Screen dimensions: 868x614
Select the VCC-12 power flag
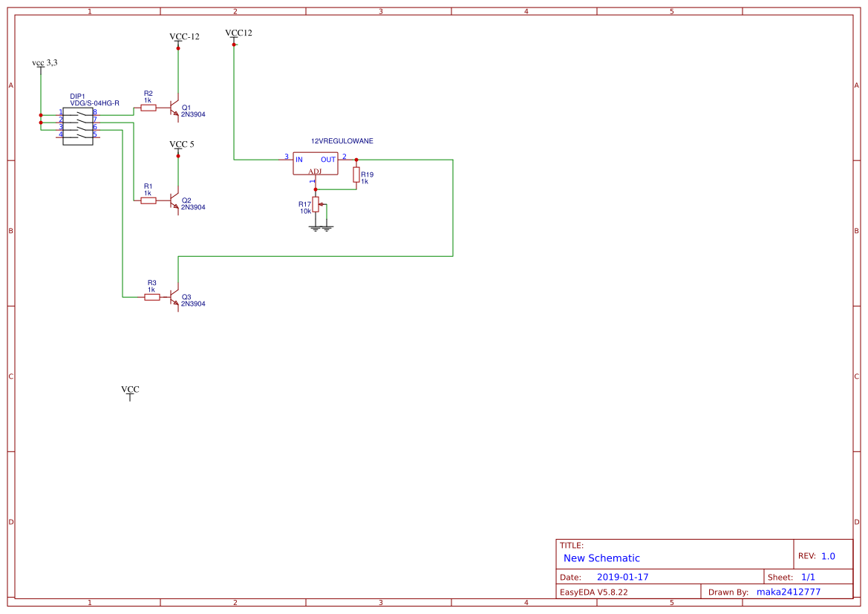coord(184,40)
